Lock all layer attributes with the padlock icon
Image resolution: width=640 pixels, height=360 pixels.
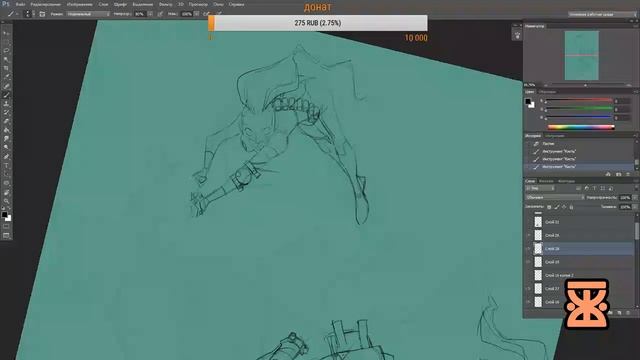(x=571, y=207)
